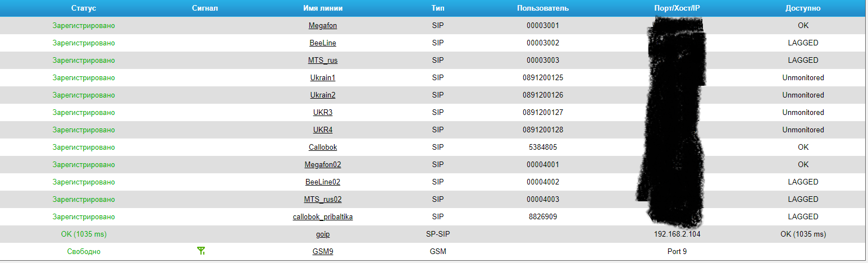This screenshot has height=263, width=868.
Task: Open the Megafon line link
Action: 323,25
